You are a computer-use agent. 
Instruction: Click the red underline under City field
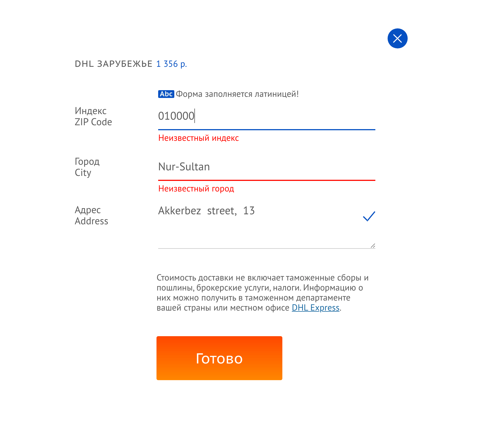[266, 180]
